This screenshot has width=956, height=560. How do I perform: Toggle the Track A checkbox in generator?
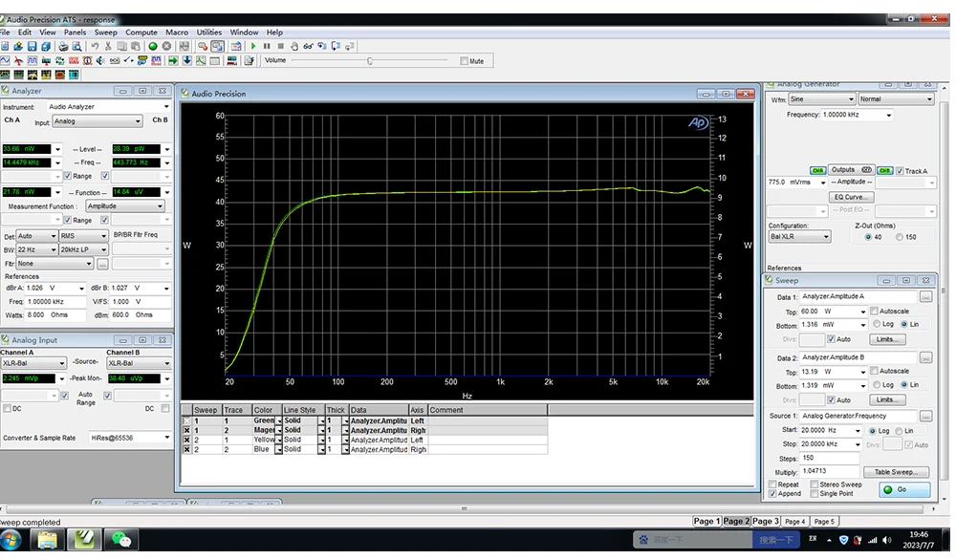(x=900, y=171)
